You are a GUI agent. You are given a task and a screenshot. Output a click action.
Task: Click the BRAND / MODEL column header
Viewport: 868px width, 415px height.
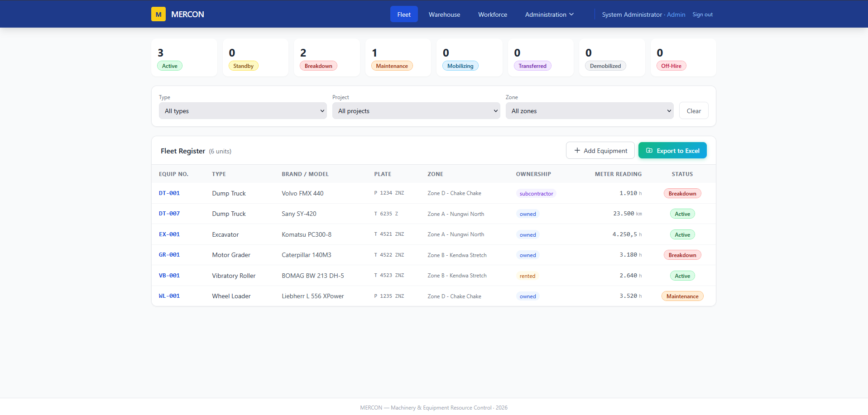[x=305, y=174]
